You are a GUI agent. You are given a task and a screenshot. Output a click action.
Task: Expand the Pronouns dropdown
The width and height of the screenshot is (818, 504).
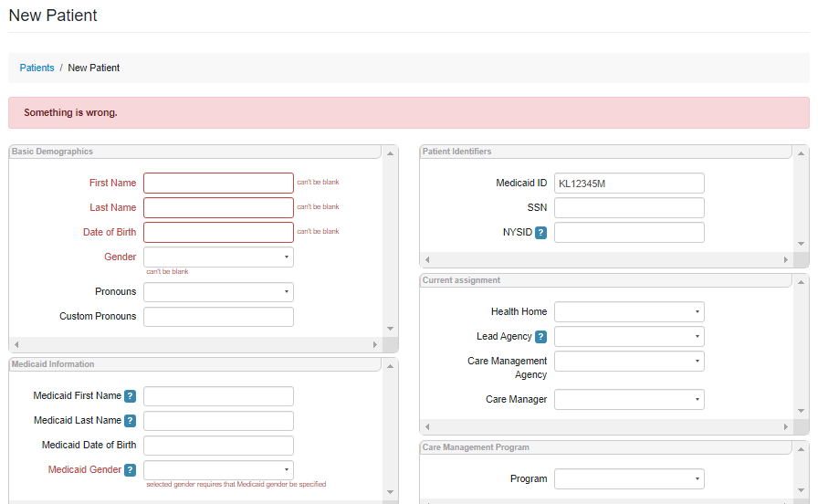click(218, 292)
